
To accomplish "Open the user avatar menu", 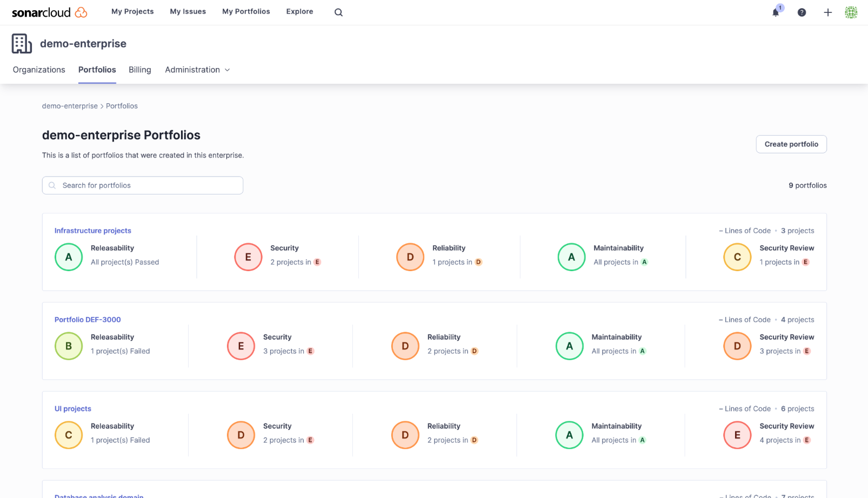I will 851,12.
